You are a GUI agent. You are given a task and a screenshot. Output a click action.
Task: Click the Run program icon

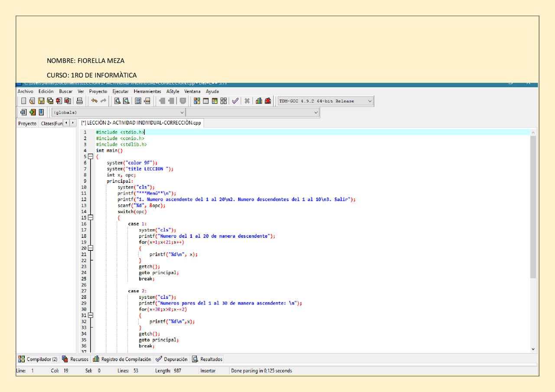(206, 101)
